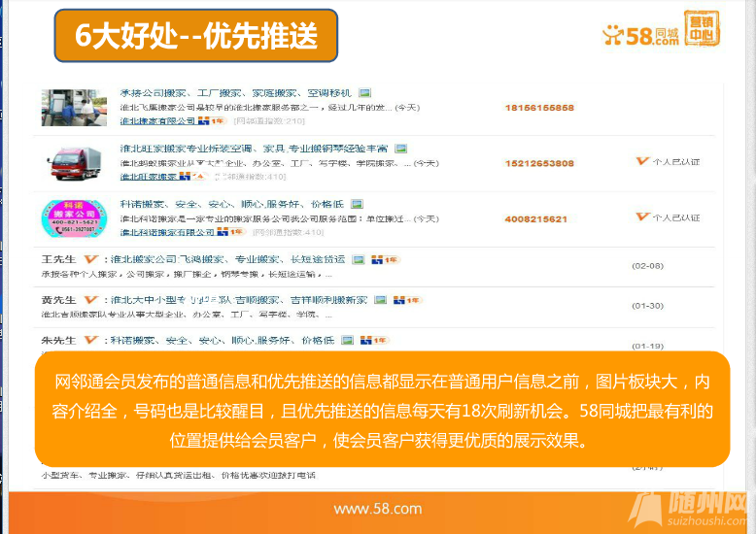Screen dimensions: 756x534
Task: Click the 1年 badge in 王先生 row
Action: (x=385, y=260)
